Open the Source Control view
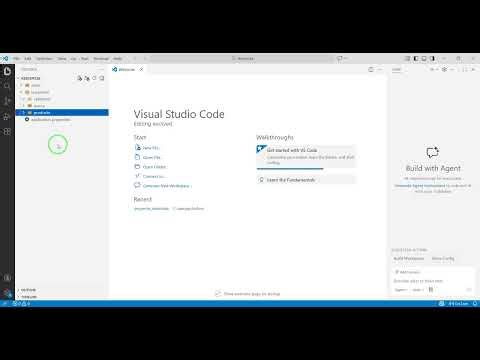The image size is (480, 360). point(7,101)
